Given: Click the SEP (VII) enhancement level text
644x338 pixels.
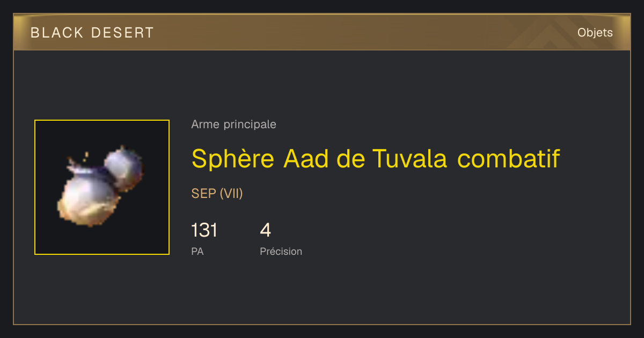Looking at the screenshot, I should click(x=217, y=194).
